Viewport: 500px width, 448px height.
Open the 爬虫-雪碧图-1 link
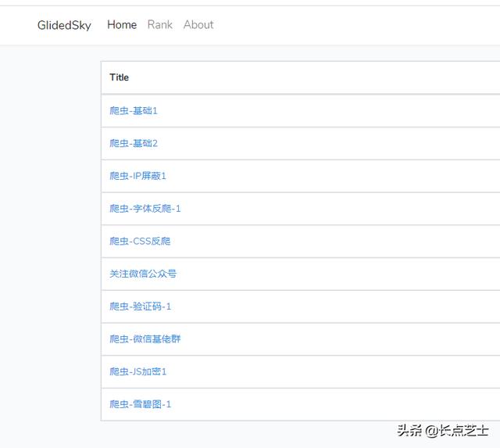click(140, 404)
